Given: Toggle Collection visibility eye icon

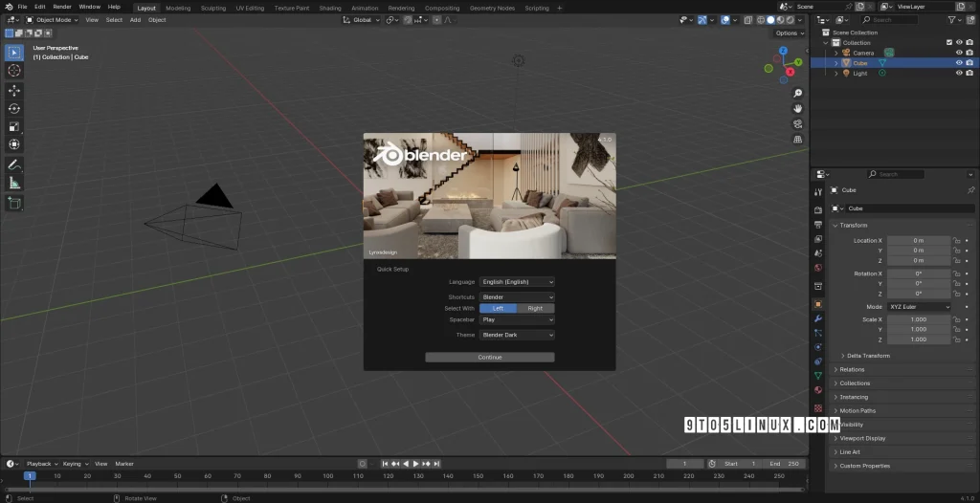Looking at the screenshot, I should coord(959,42).
